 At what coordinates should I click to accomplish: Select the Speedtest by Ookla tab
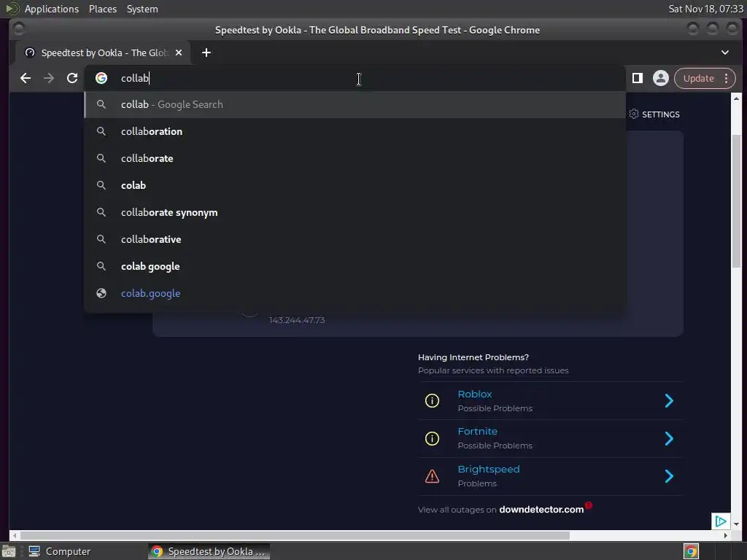coord(103,52)
